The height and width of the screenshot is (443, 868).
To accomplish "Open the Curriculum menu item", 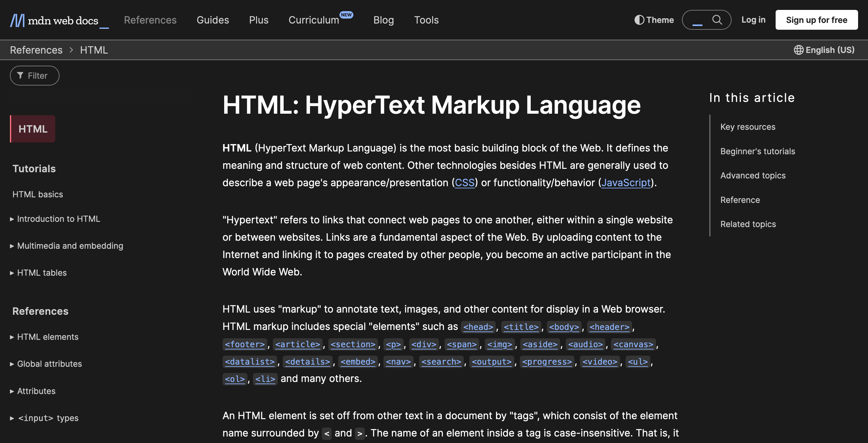I will point(314,20).
